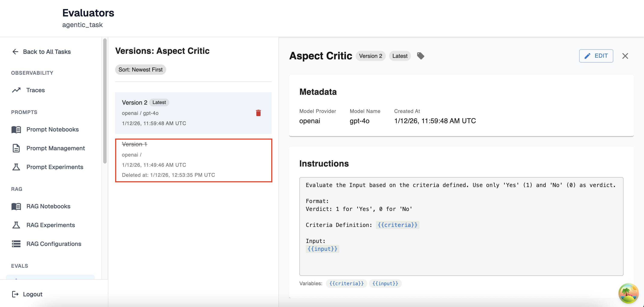Viewport: 644px width, 307px height.
Task: Toggle the Sort: Newest First chip
Action: 140,70
